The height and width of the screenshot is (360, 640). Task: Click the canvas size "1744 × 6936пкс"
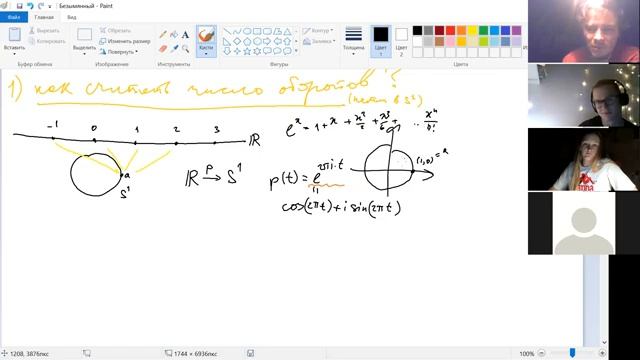pyautogui.click(x=195, y=353)
